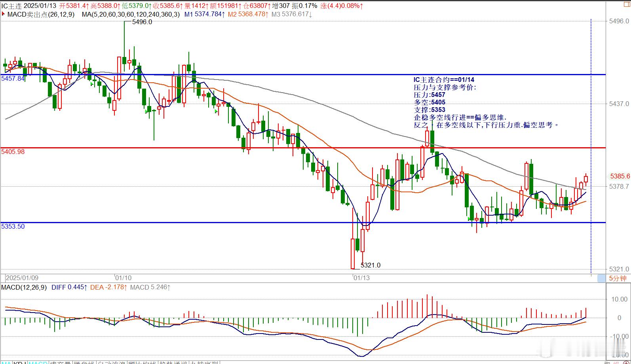The image size is (631, 364).
Task: Click the 增307 position change value
Action: pos(281,6)
